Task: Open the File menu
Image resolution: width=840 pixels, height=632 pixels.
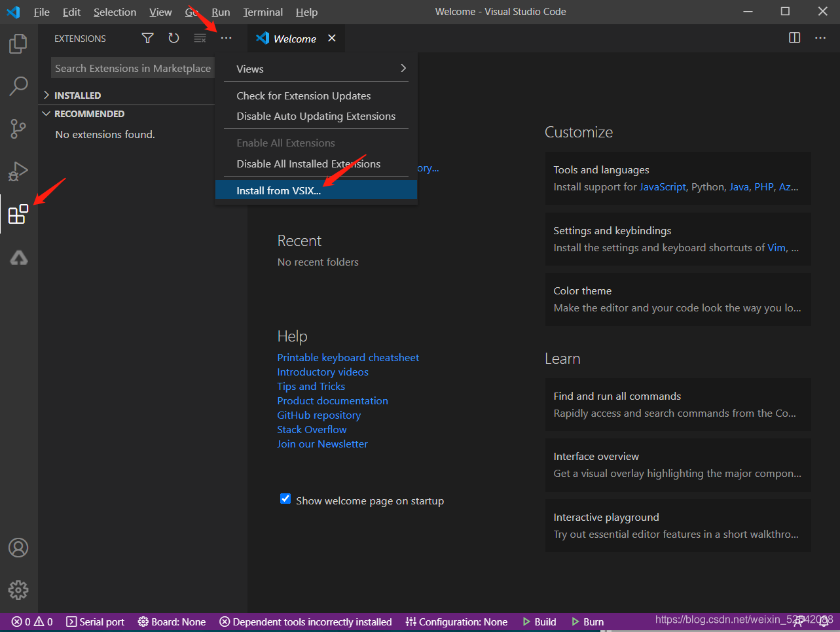Action: (x=42, y=12)
